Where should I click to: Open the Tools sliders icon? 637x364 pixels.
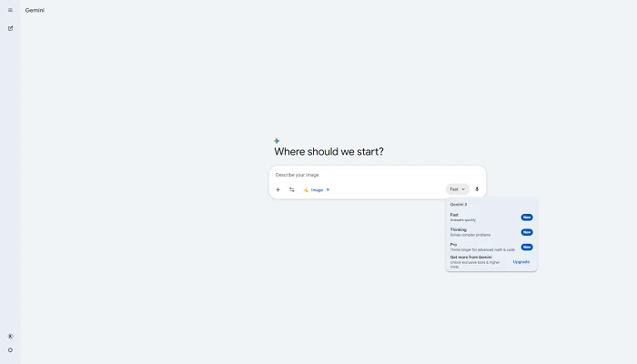click(x=292, y=189)
